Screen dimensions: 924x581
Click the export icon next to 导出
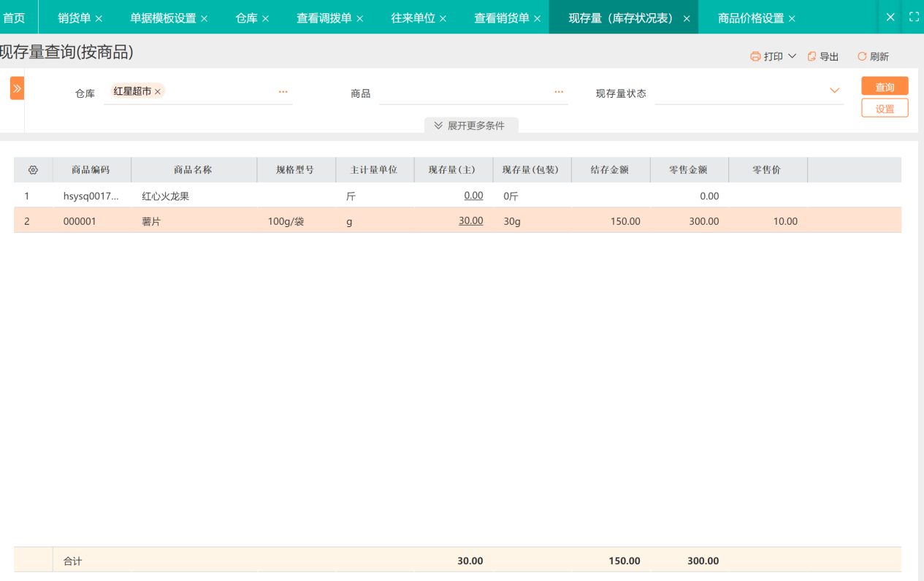(812, 56)
